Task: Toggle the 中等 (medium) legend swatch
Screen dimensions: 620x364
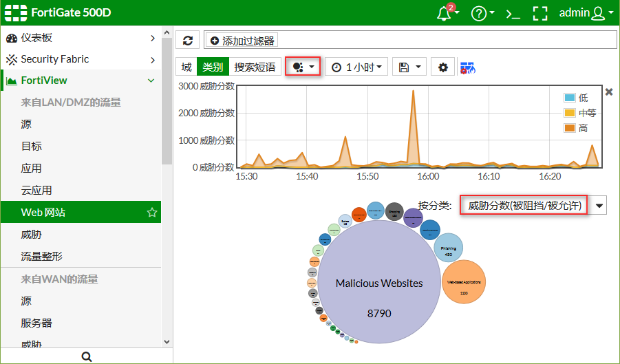Action: pyautogui.click(x=570, y=113)
